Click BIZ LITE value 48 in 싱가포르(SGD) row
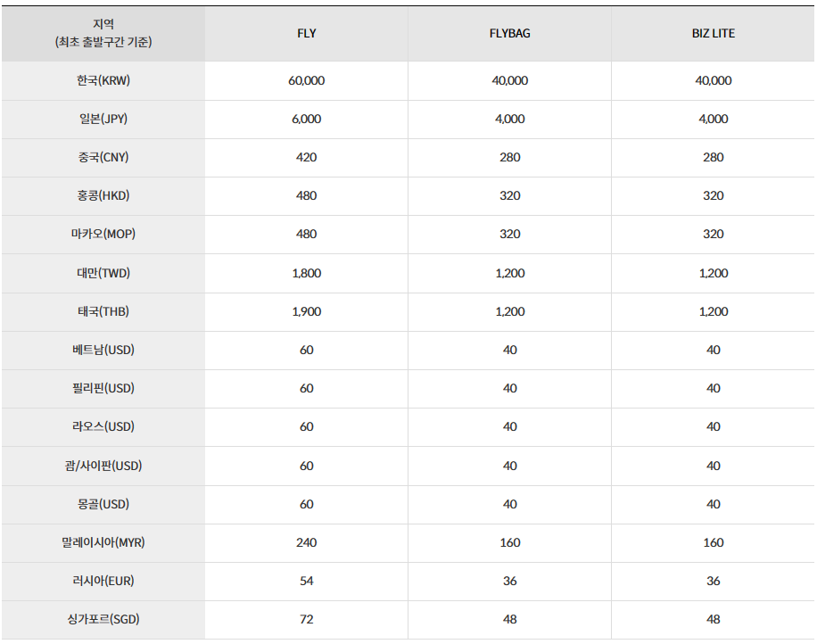Viewport: 817px width, 644px height. tap(714, 620)
